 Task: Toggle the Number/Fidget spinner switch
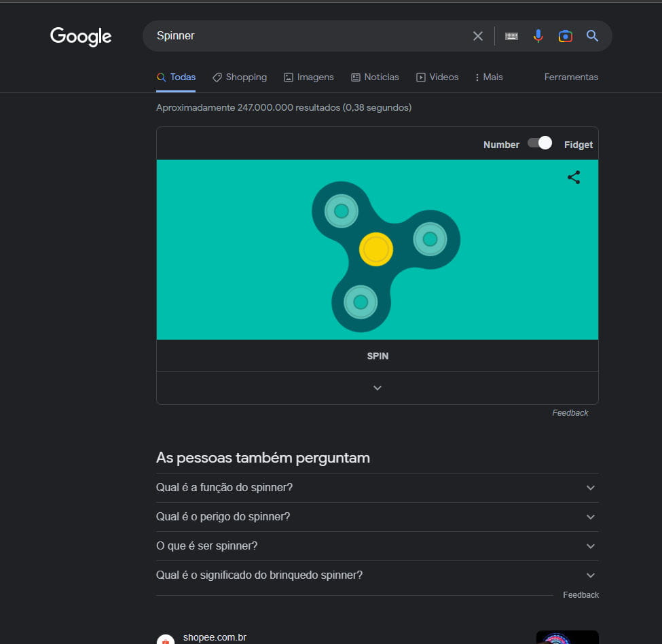540,143
